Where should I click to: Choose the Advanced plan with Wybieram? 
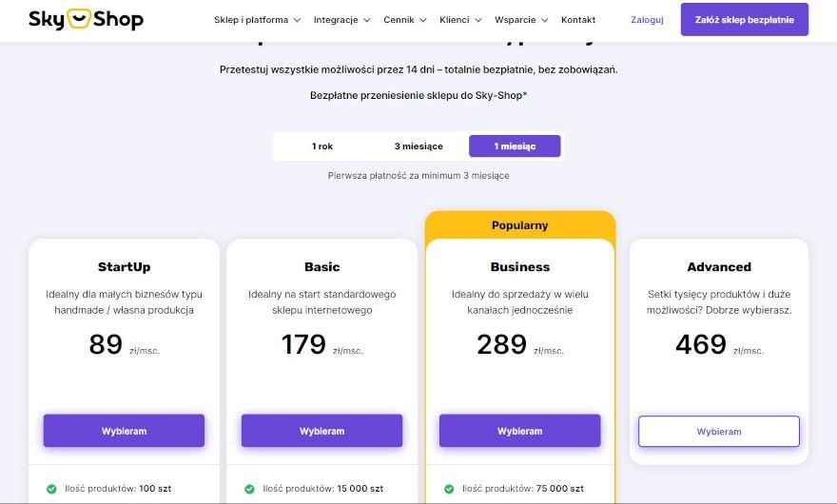[x=719, y=432]
